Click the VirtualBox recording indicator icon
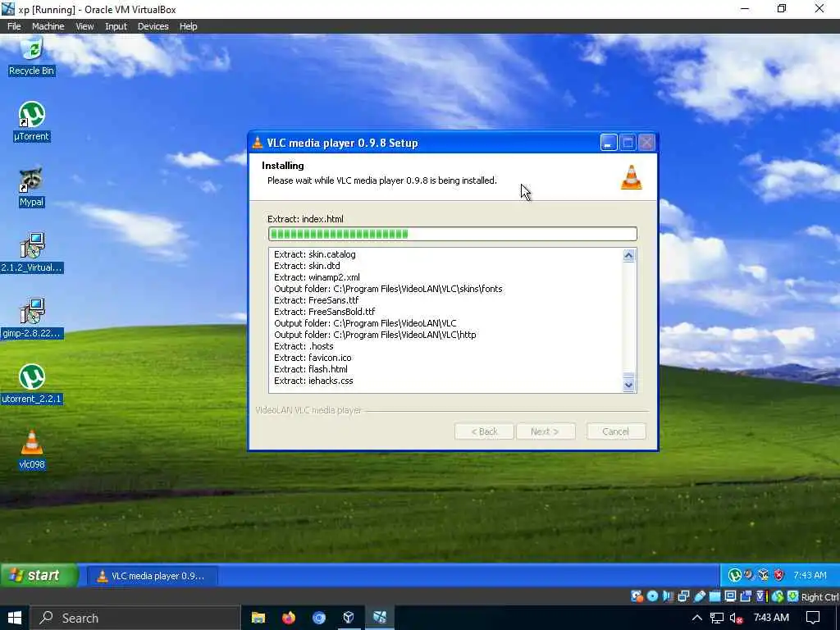Screen dimensions: 840x630 click(x=745, y=596)
